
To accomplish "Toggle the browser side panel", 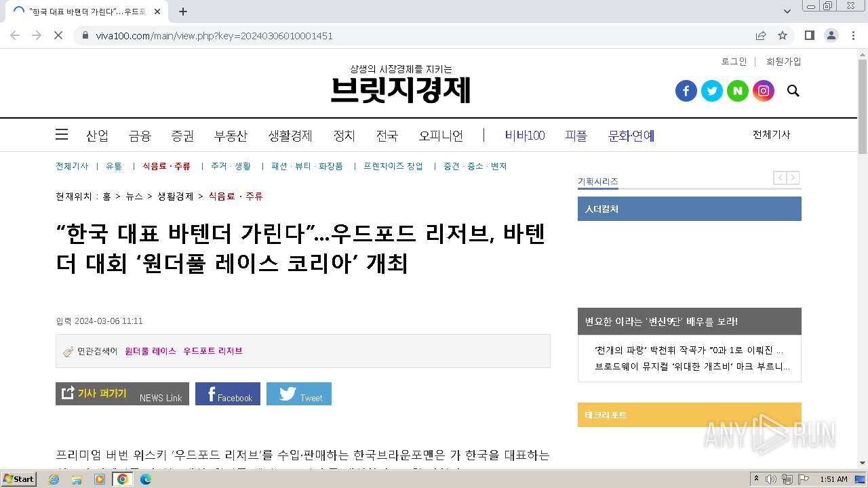I will pos(809,35).
